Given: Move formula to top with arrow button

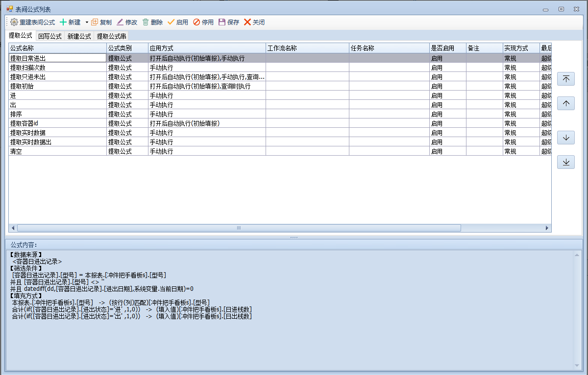Looking at the screenshot, I should tap(566, 79).
